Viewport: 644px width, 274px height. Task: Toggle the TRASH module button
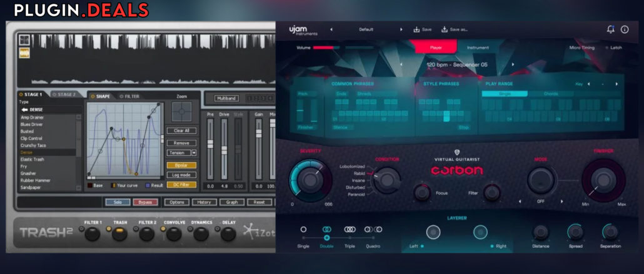119,234
